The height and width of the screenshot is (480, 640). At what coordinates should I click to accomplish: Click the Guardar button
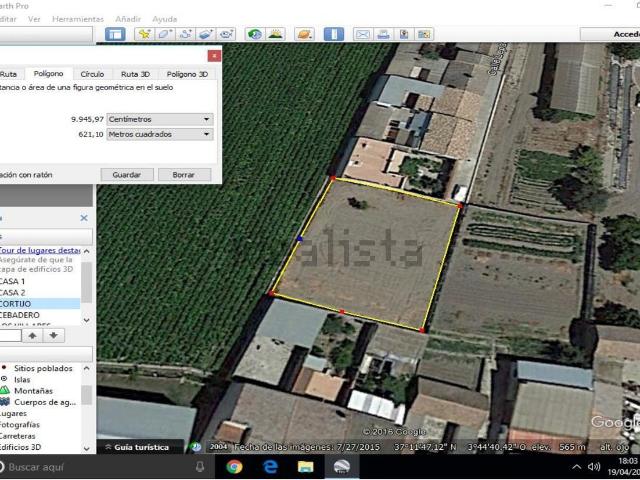point(127,174)
